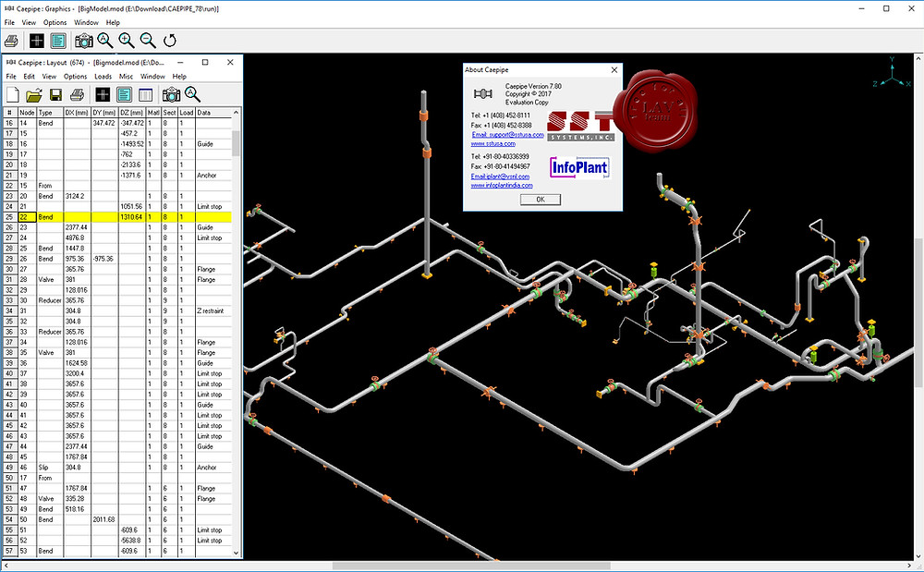Click the pipe logo icon in About Caepipe dialog

click(482, 93)
